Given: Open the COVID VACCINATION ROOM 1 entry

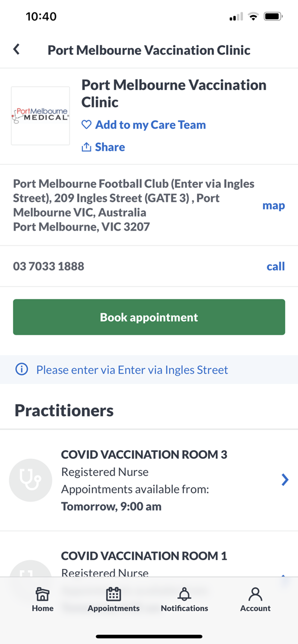Looking at the screenshot, I should (149, 556).
